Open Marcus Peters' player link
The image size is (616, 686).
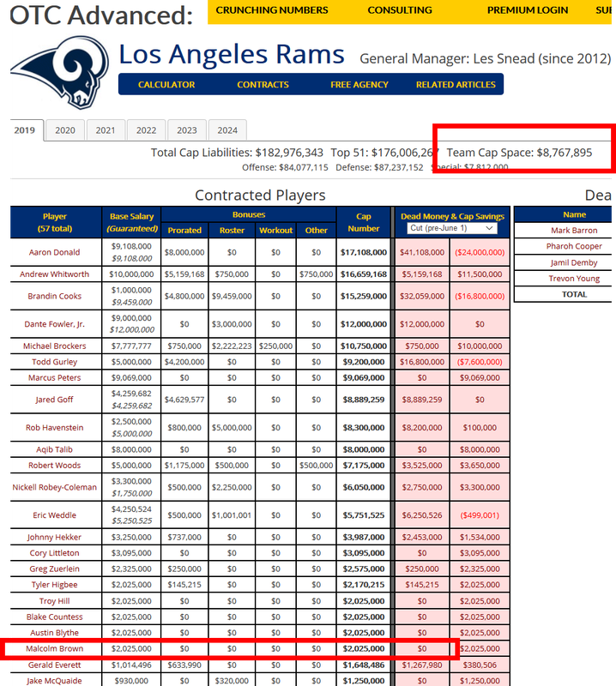tap(54, 377)
